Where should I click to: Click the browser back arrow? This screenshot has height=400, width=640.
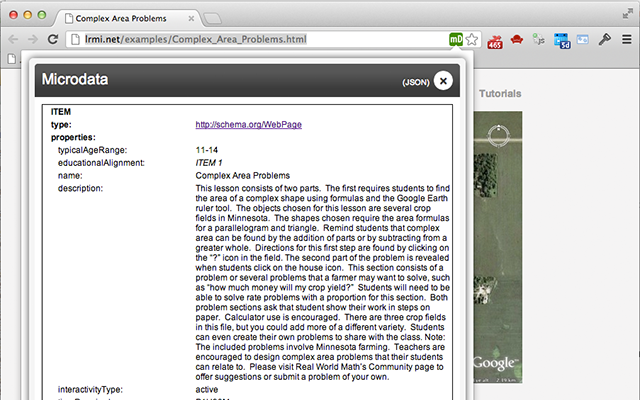click(x=13, y=39)
